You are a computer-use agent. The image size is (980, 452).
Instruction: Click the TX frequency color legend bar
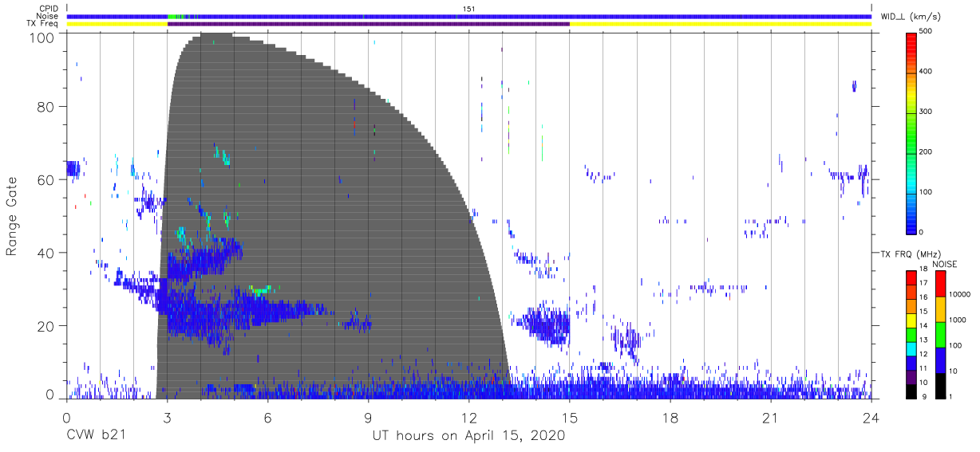click(911, 334)
